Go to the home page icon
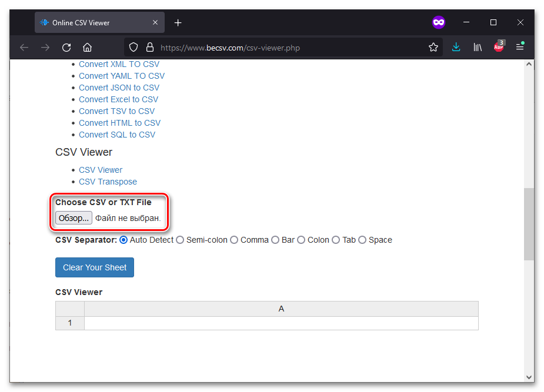Screen dimensions: 544x392 point(88,48)
